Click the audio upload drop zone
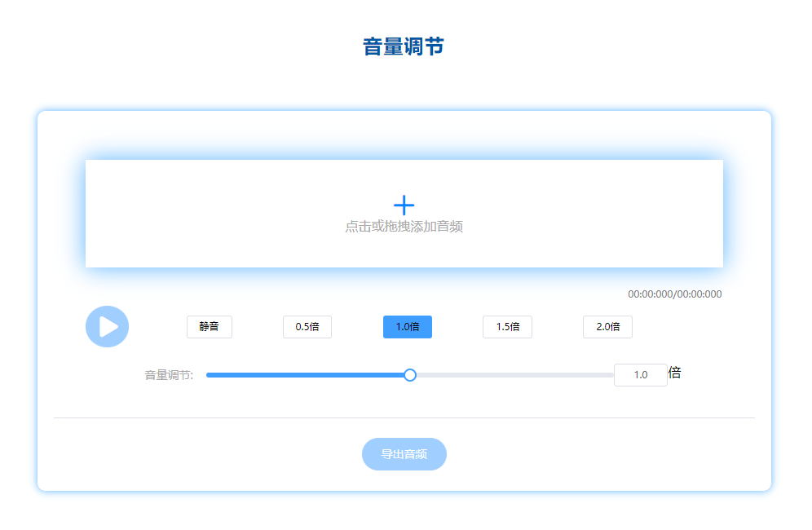Image resolution: width=812 pixels, height=530 pixels. click(404, 214)
